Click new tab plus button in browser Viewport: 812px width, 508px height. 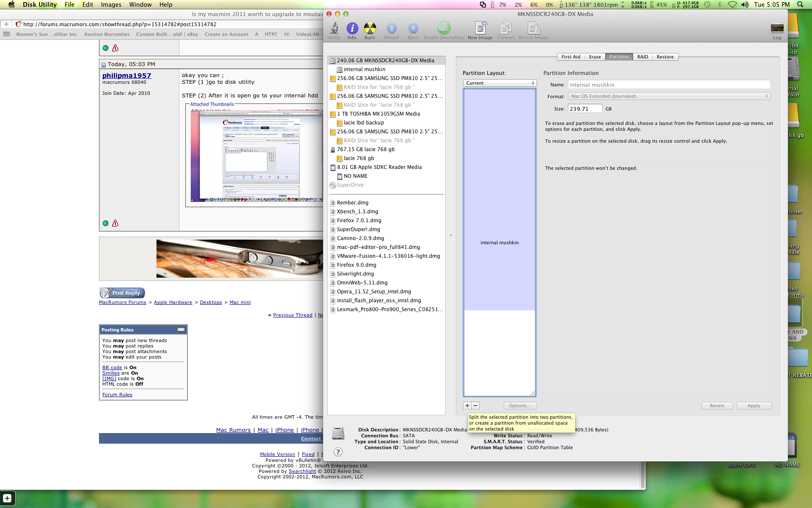[x=6, y=24]
